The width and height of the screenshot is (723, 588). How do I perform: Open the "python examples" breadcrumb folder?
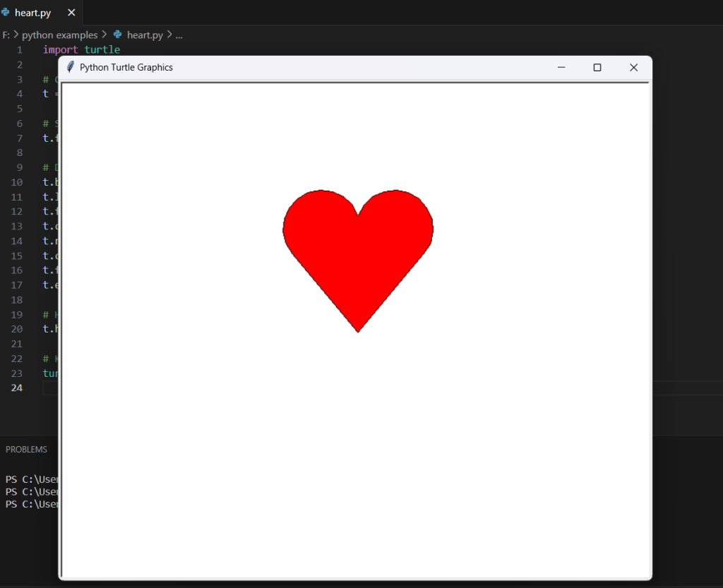click(59, 35)
